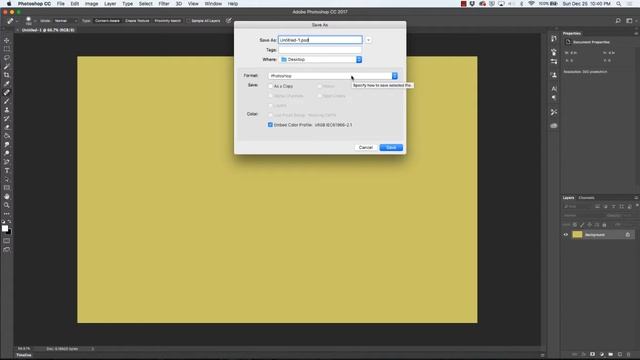Toggle Quick Mask mode icon

7,241
